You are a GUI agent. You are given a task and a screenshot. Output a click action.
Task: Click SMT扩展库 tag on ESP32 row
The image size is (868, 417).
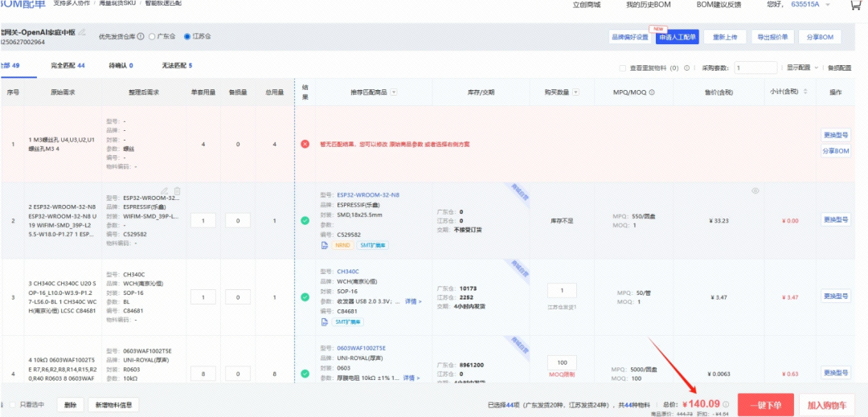tap(373, 245)
